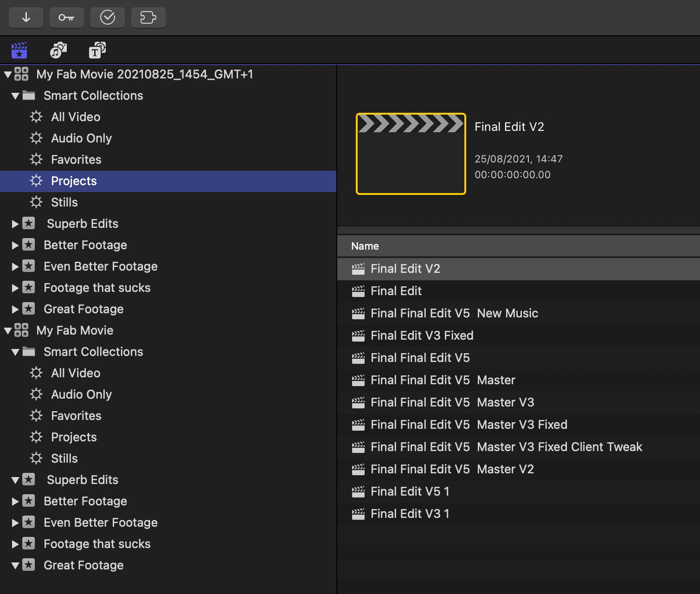Collapse the second Great Footage event
The height and width of the screenshot is (594, 700).
(x=15, y=565)
